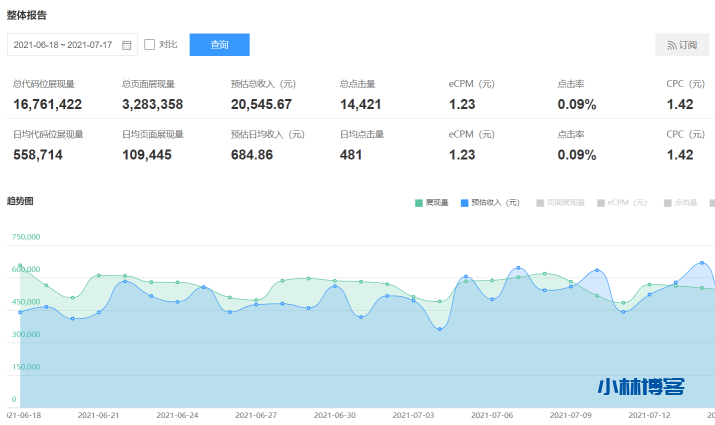
Task: Click the 日均点击量 value 481
Action: coord(350,154)
